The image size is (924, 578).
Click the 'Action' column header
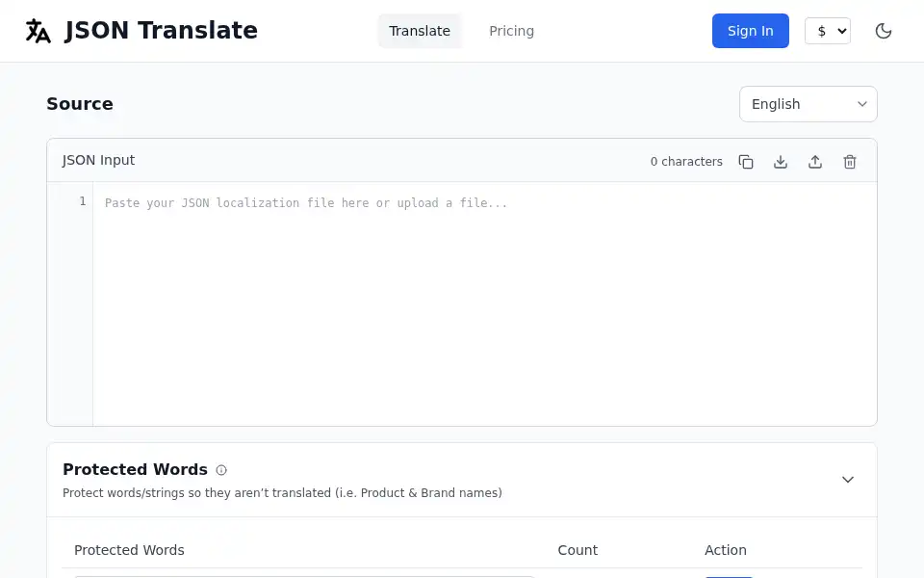pos(726,550)
